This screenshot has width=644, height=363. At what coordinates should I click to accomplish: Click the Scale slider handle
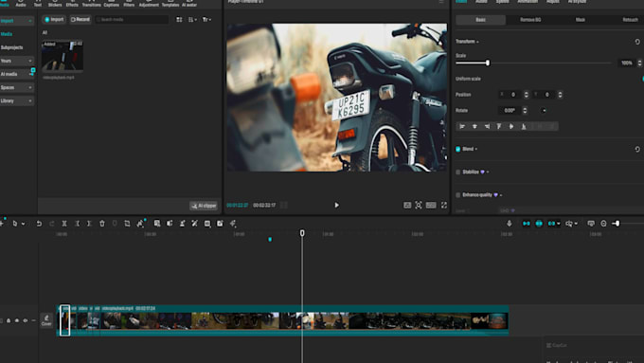pos(488,63)
